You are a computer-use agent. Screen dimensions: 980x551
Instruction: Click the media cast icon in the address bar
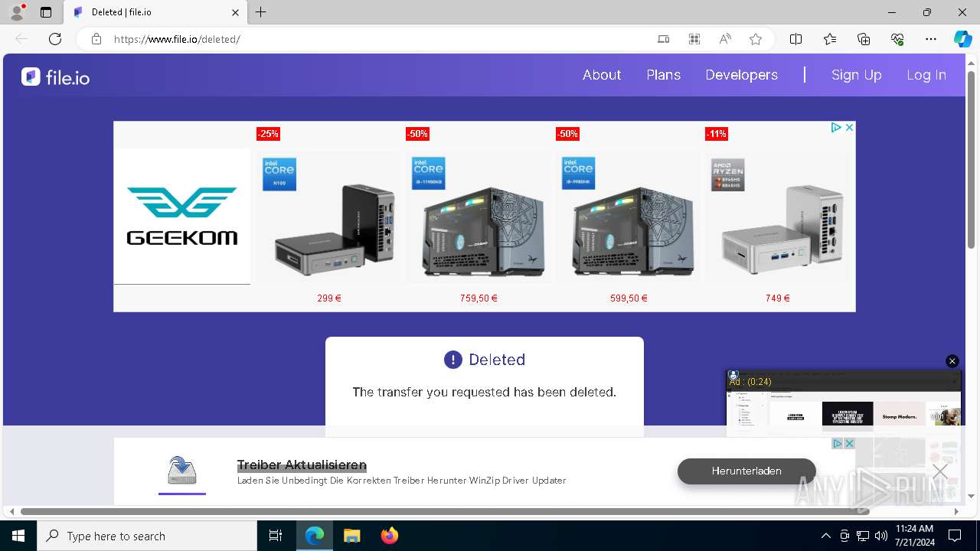coord(664,39)
